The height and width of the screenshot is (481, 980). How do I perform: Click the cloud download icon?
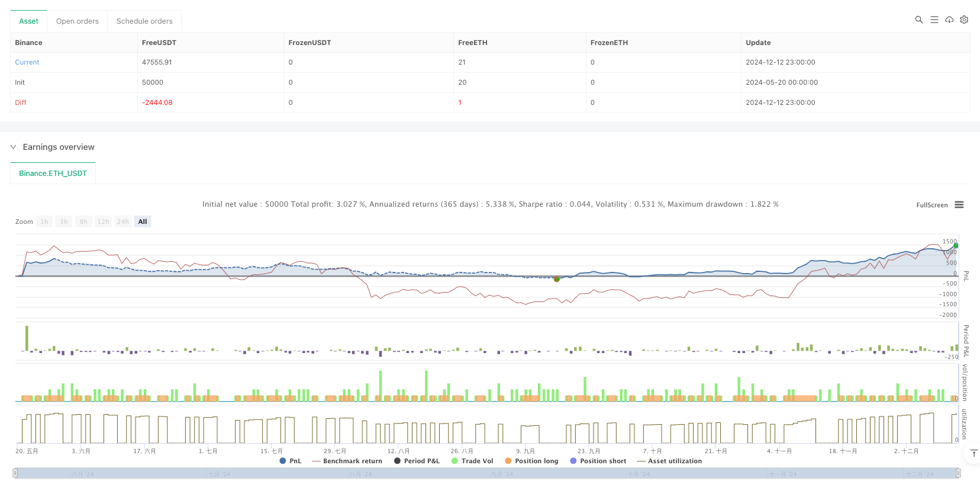pos(949,20)
